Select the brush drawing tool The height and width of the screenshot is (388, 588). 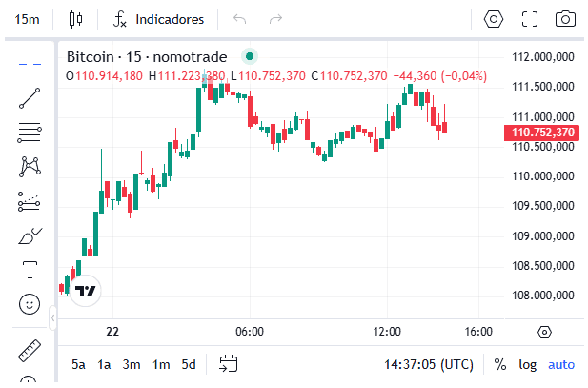(30, 236)
